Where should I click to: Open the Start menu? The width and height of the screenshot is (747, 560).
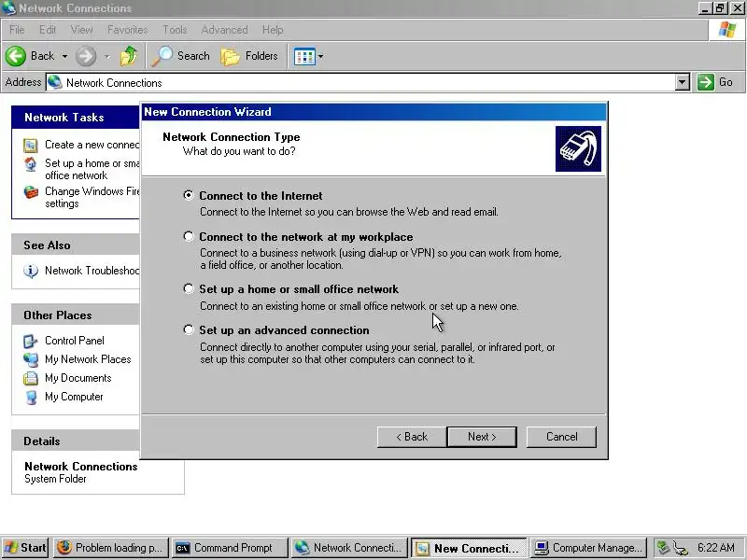click(25, 548)
